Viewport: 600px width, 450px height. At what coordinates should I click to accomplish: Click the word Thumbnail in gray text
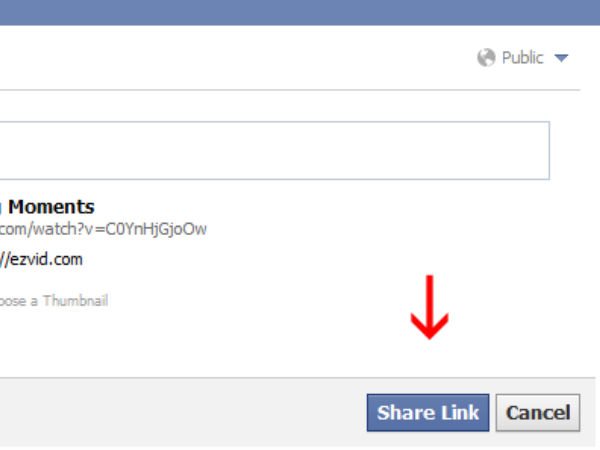[75, 301]
